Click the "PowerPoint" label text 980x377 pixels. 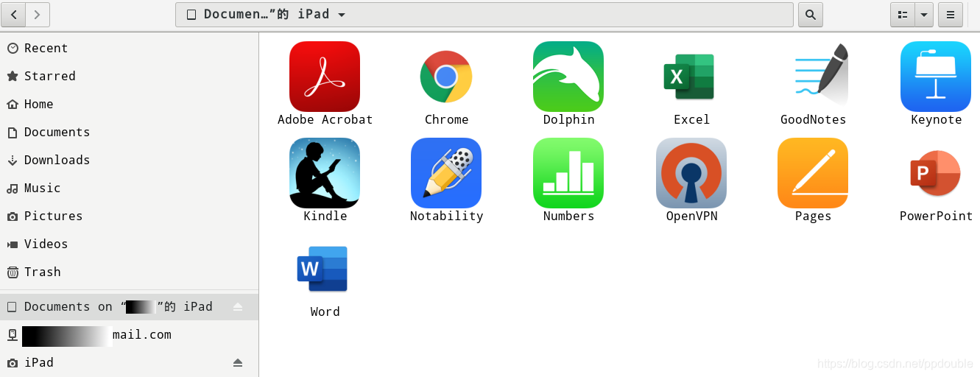pyautogui.click(x=936, y=216)
